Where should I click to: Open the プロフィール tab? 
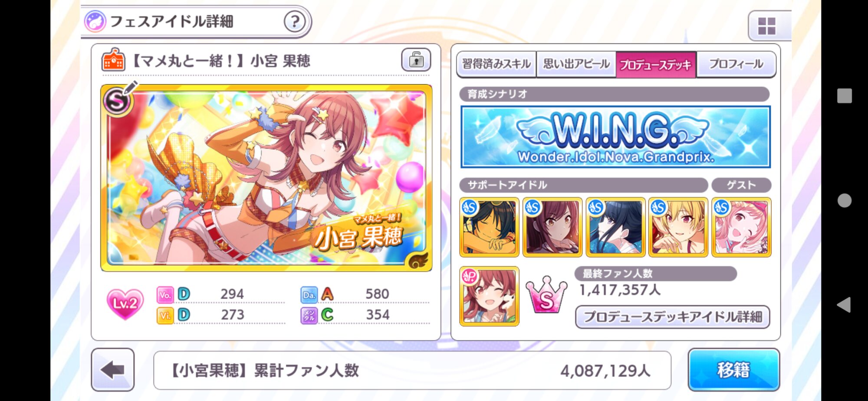point(736,64)
